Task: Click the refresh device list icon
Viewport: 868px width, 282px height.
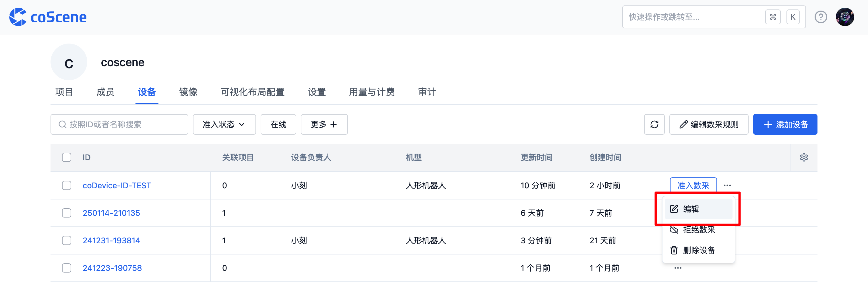Action: click(x=654, y=124)
